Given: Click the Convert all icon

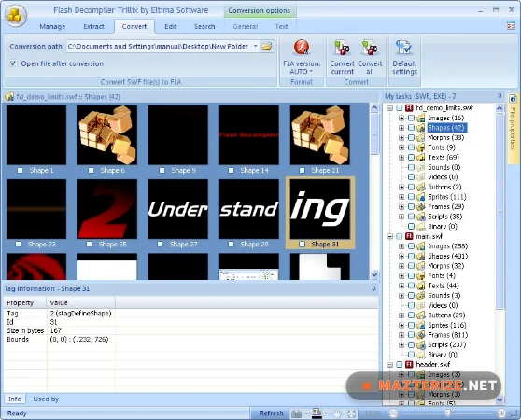Looking at the screenshot, I should point(370,48).
